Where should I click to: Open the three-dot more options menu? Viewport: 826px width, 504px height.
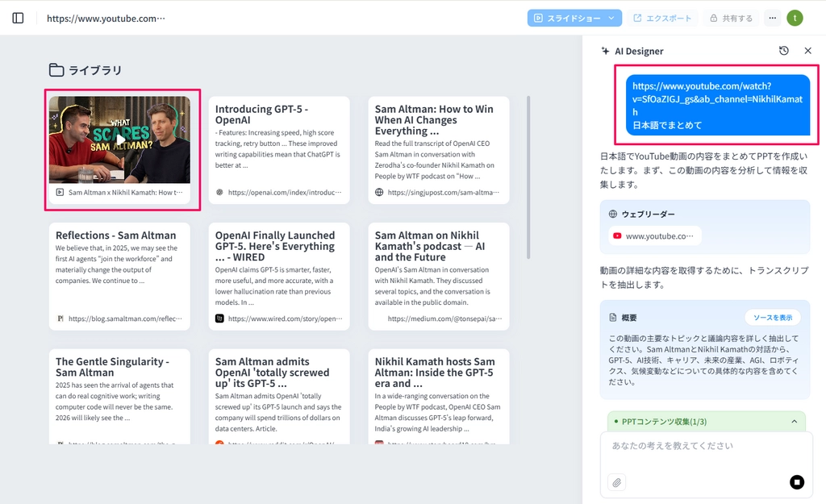772,18
